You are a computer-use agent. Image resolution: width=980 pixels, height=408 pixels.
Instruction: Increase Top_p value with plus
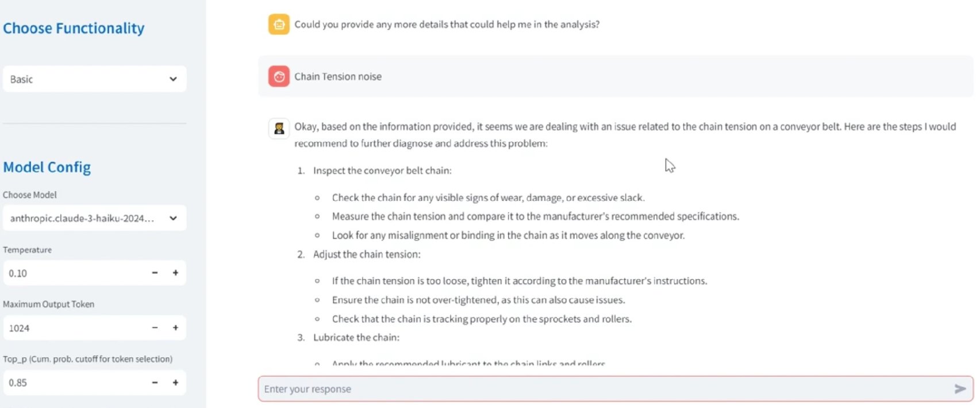(x=175, y=382)
